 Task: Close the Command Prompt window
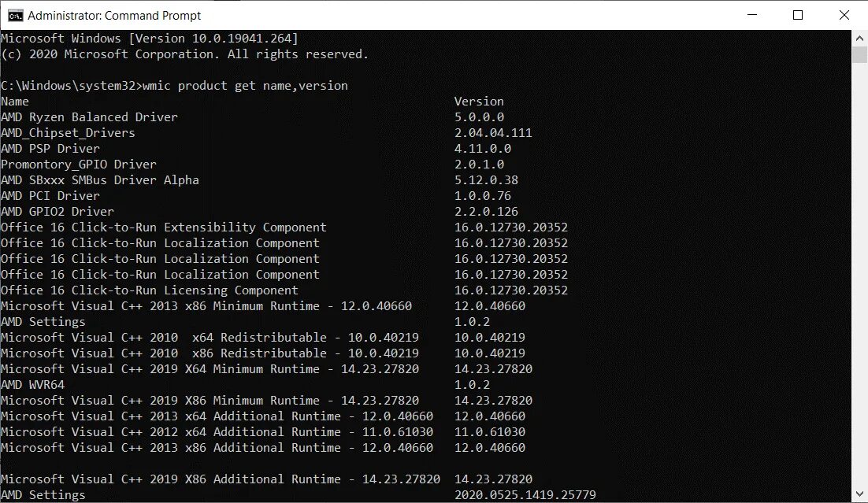point(844,15)
